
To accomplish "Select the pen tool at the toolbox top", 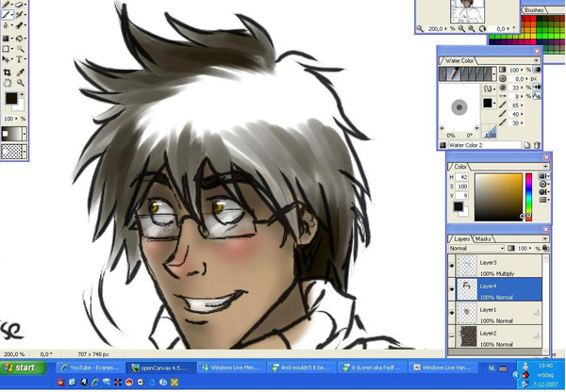I will tap(8, 5).
